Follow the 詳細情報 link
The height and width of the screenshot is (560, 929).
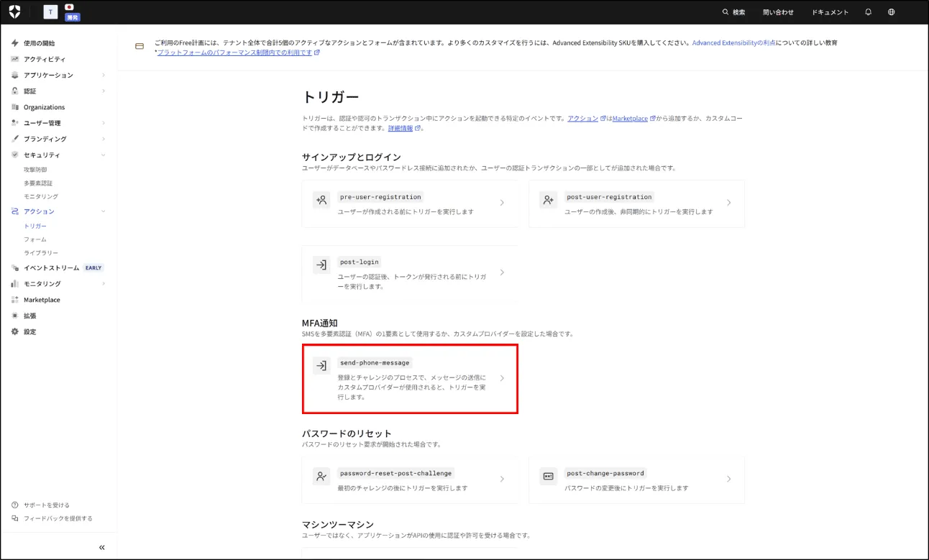401,128
